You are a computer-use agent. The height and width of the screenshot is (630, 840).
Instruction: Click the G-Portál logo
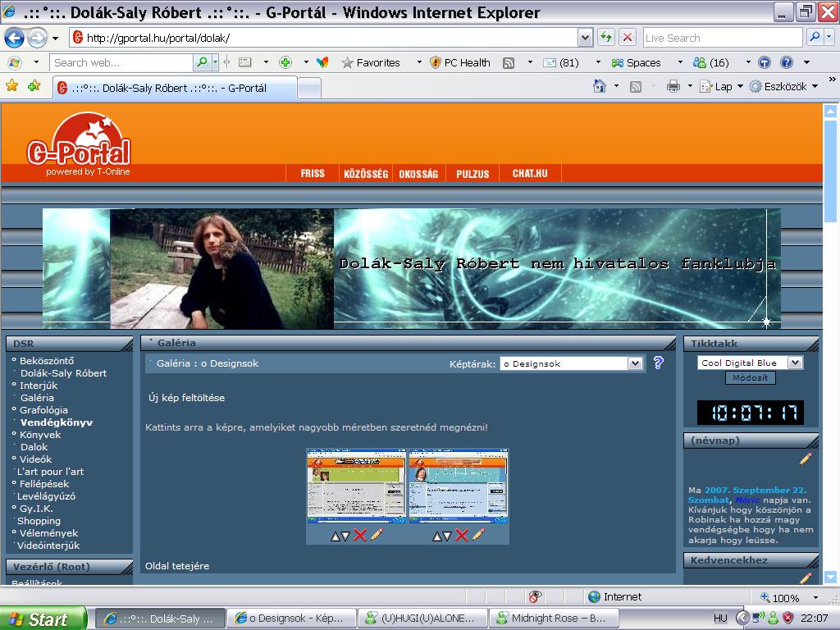coord(79,144)
